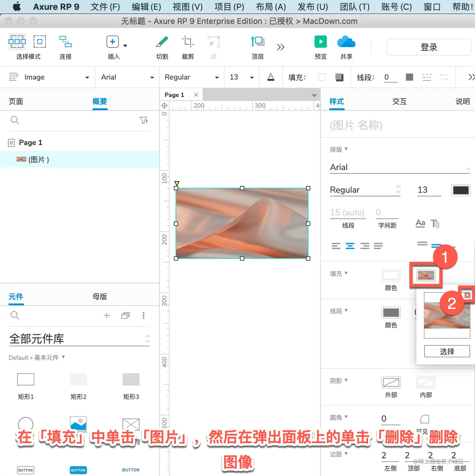Click the library options three-dots icon
The image size is (475, 476).
pos(144,315)
